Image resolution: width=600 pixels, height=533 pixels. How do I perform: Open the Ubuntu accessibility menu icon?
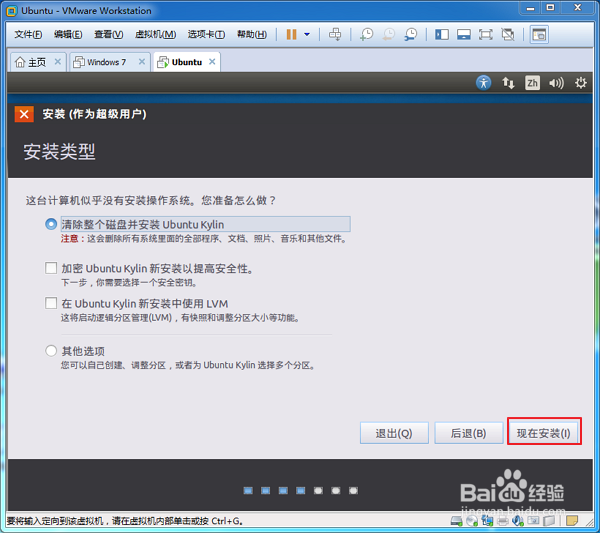tap(484, 83)
